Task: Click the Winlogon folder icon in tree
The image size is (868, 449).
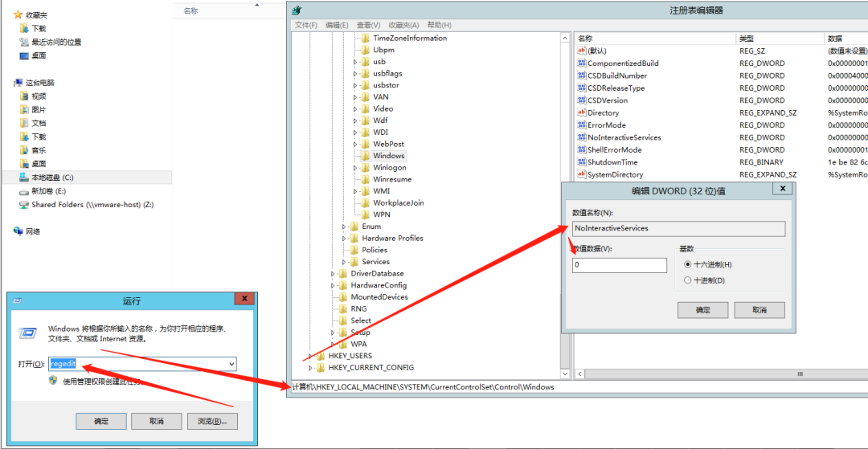Action: tap(366, 168)
